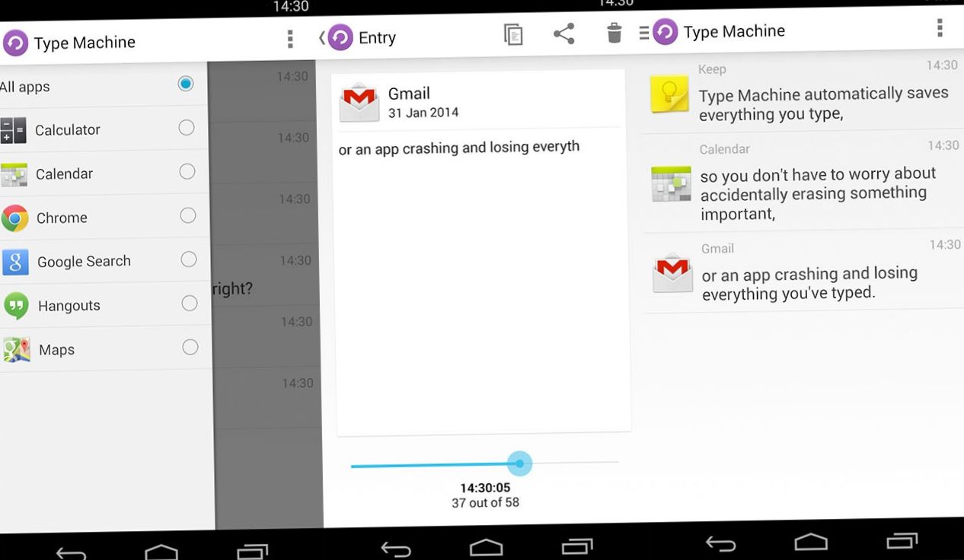Click the Hangouts app icon
964x560 pixels.
16,306
